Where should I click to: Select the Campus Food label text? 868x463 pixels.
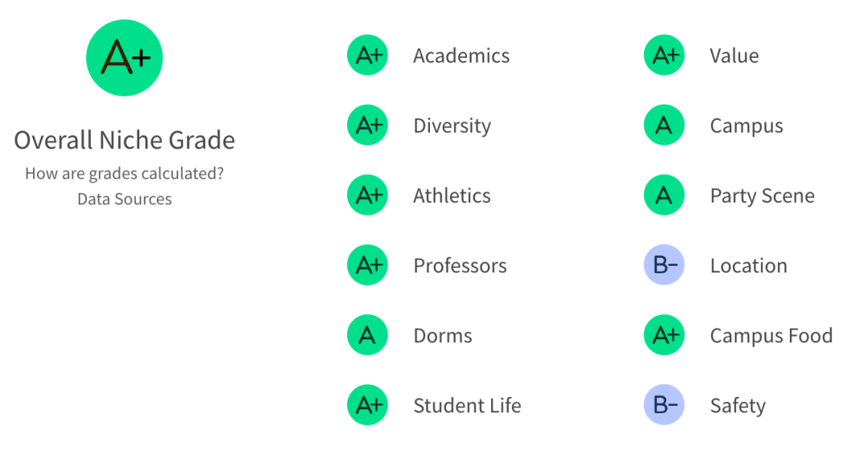[771, 335]
